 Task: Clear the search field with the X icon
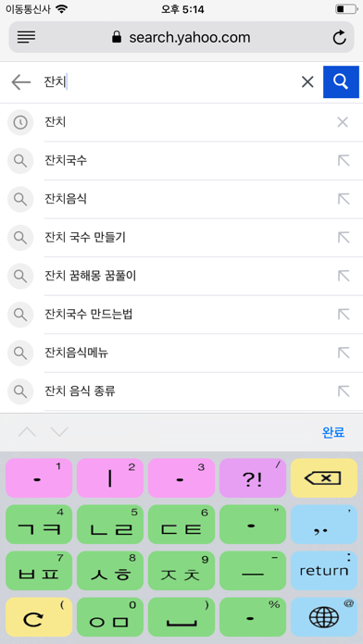click(x=307, y=82)
